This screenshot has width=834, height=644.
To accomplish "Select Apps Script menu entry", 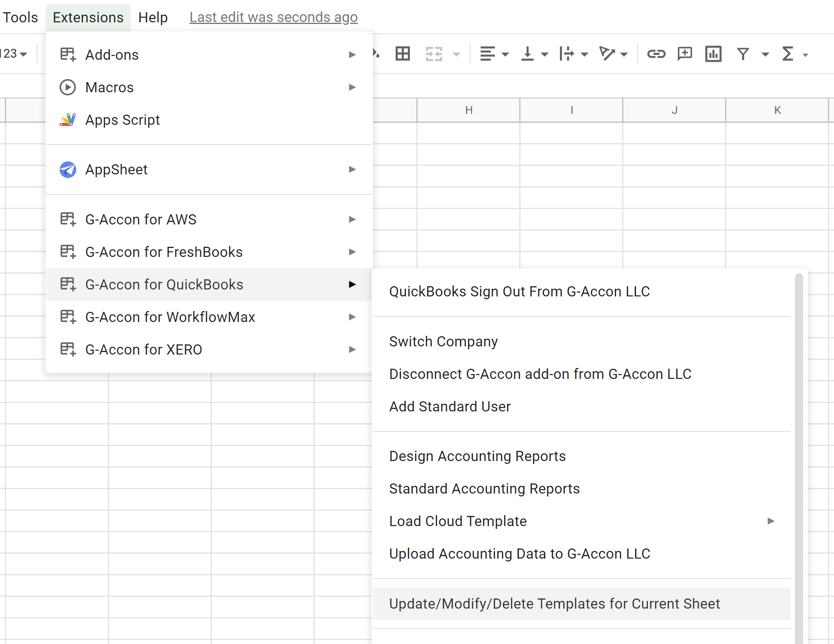I will coord(209,120).
